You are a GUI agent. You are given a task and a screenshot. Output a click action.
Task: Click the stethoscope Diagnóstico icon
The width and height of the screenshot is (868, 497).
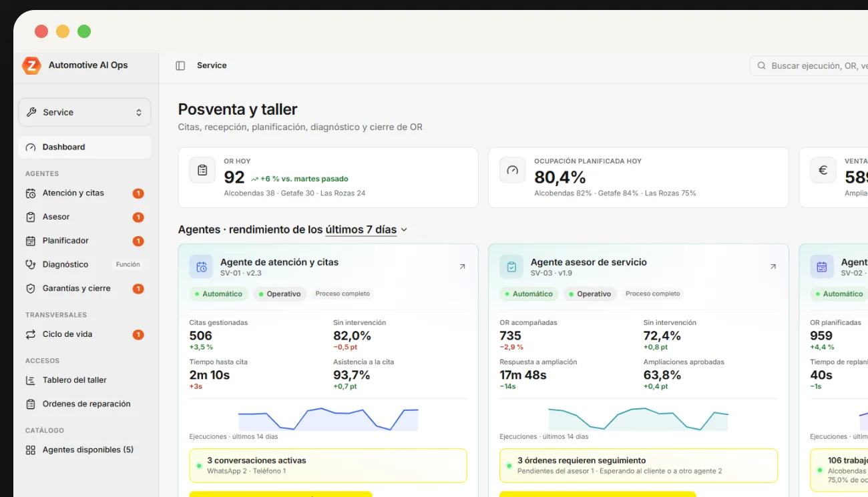(31, 264)
